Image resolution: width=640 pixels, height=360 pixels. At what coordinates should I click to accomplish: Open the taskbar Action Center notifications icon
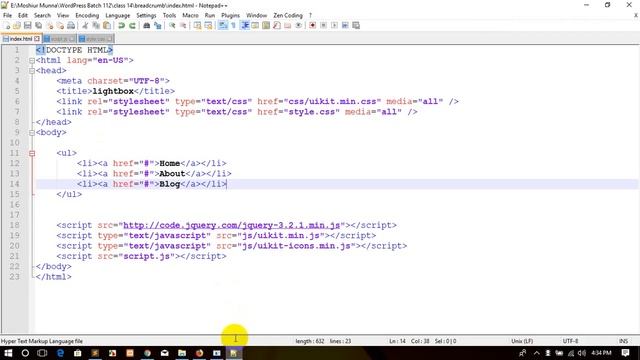625,353
